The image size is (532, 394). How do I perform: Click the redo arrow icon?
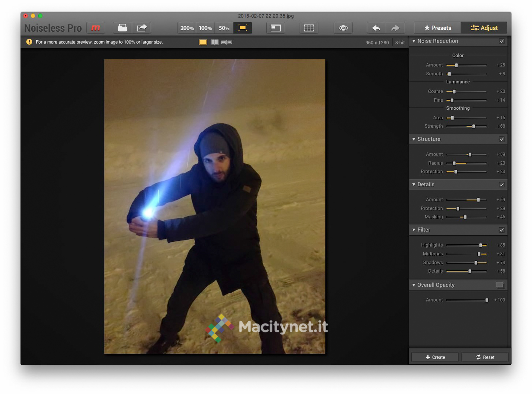[x=395, y=28]
